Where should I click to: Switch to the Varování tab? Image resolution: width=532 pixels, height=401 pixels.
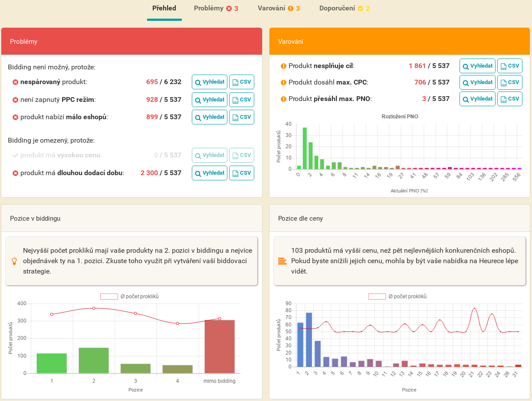click(x=278, y=8)
